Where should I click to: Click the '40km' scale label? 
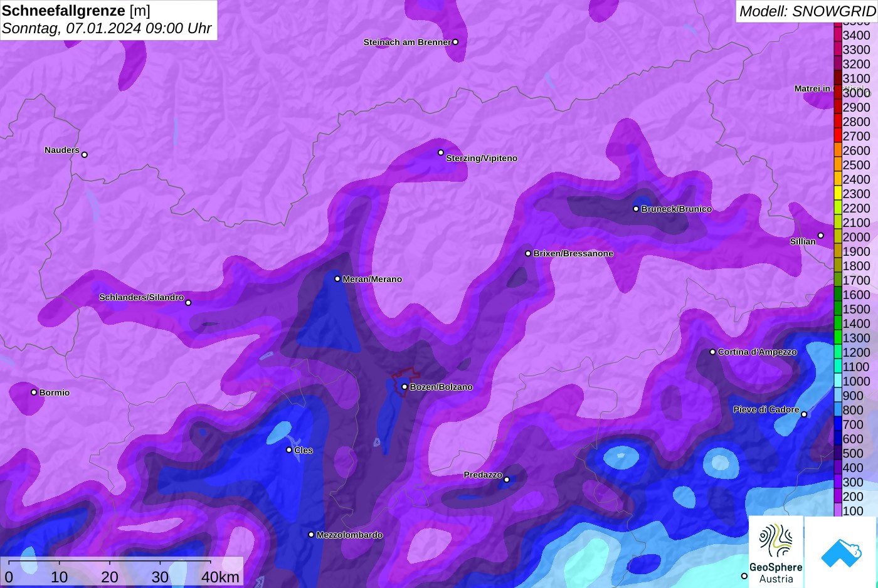click(220, 577)
